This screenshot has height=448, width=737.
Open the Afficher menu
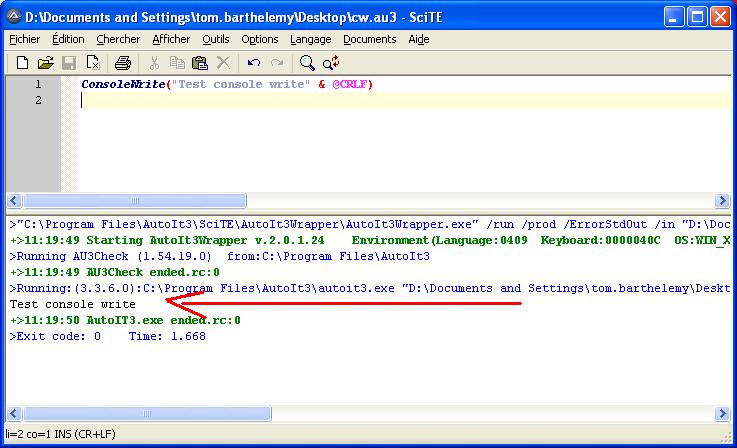[171, 39]
